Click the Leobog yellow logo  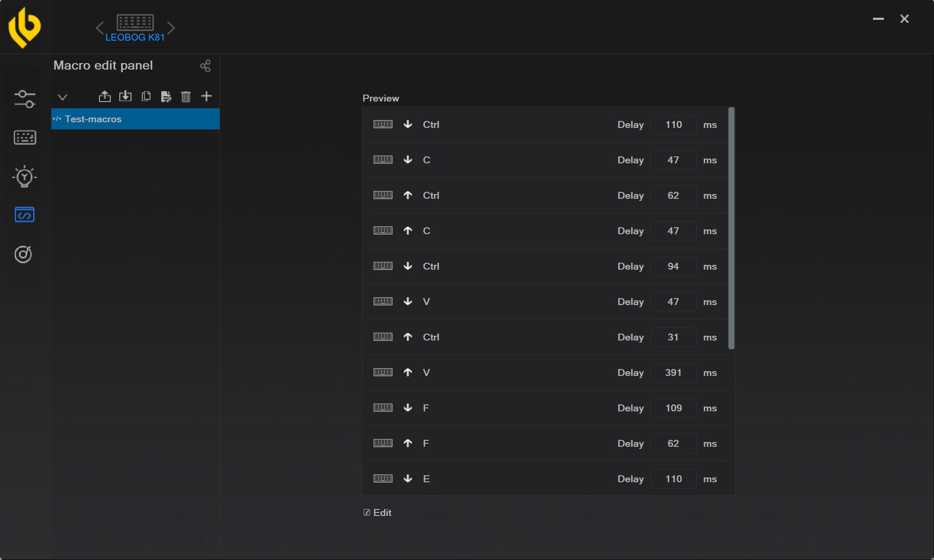(25, 28)
